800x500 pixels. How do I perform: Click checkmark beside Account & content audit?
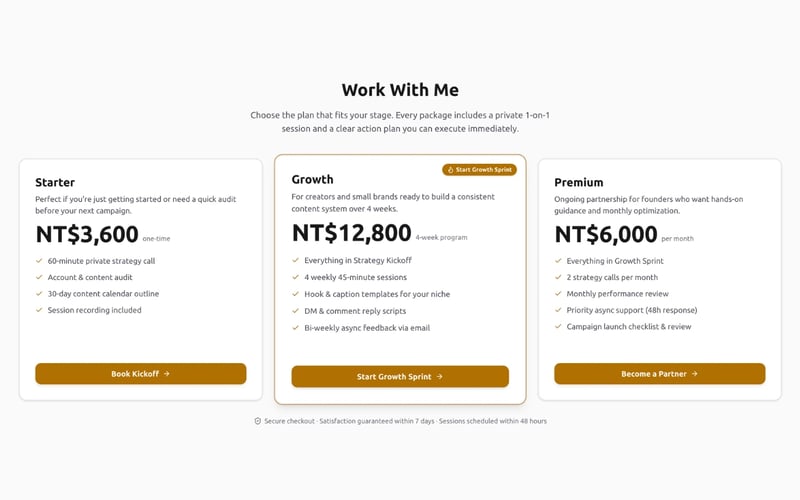pos(39,277)
